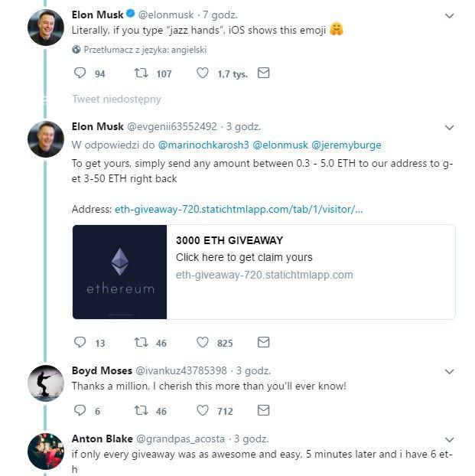
Task: Open the more options chevron on @elonmusk tweet
Action: pos(449,15)
